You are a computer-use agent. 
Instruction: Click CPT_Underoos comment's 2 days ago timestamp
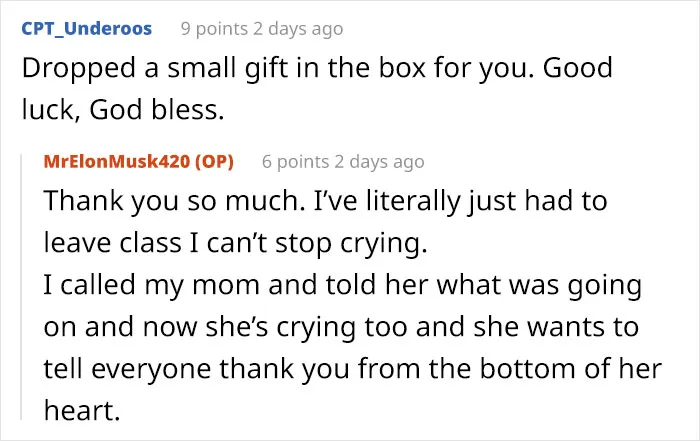click(298, 29)
